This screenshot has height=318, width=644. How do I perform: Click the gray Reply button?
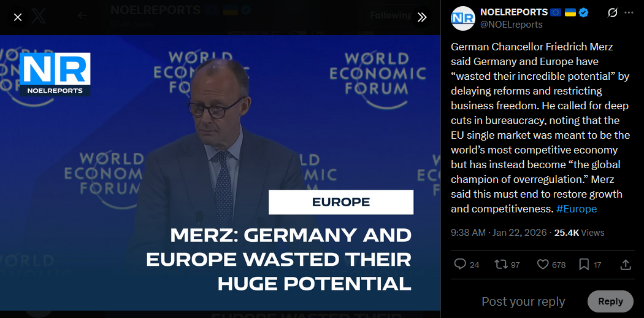click(x=610, y=301)
